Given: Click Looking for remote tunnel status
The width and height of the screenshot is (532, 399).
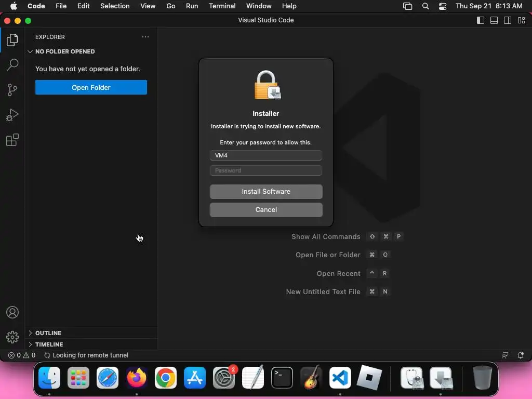Looking at the screenshot, I should coord(86,355).
